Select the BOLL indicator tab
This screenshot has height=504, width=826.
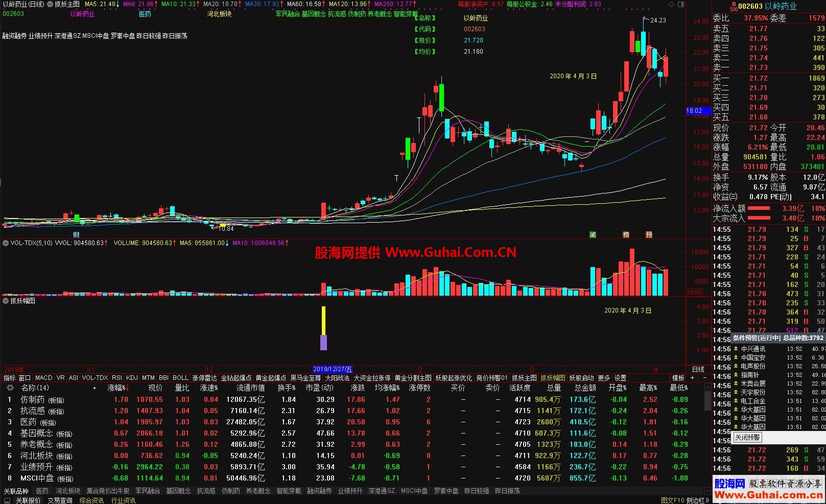tap(180, 378)
